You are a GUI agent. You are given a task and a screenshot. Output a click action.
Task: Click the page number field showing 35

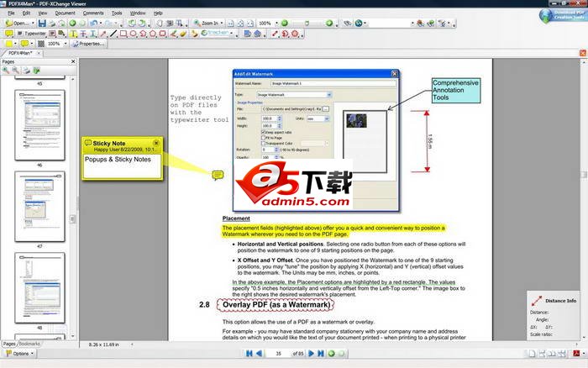(278, 354)
